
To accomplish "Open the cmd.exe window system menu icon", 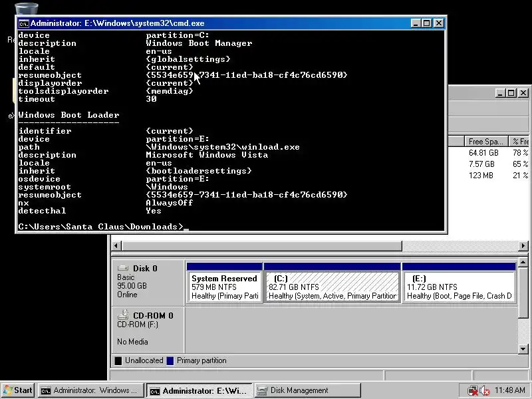I will 24,23.
